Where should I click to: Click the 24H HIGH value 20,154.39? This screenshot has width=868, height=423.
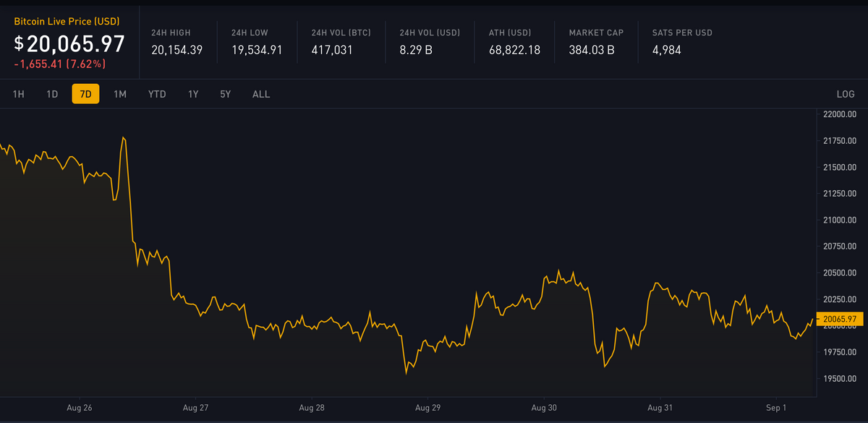[x=176, y=50]
